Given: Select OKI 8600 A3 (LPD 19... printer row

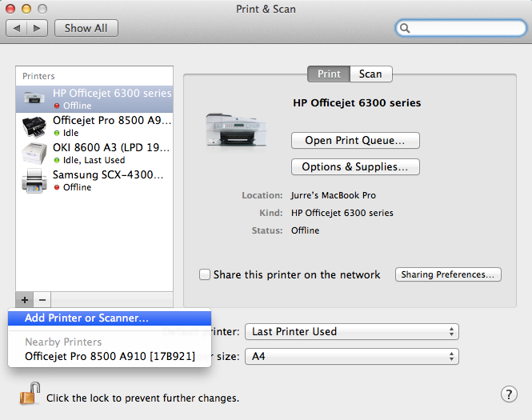Looking at the screenshot, I should (94, 154).
